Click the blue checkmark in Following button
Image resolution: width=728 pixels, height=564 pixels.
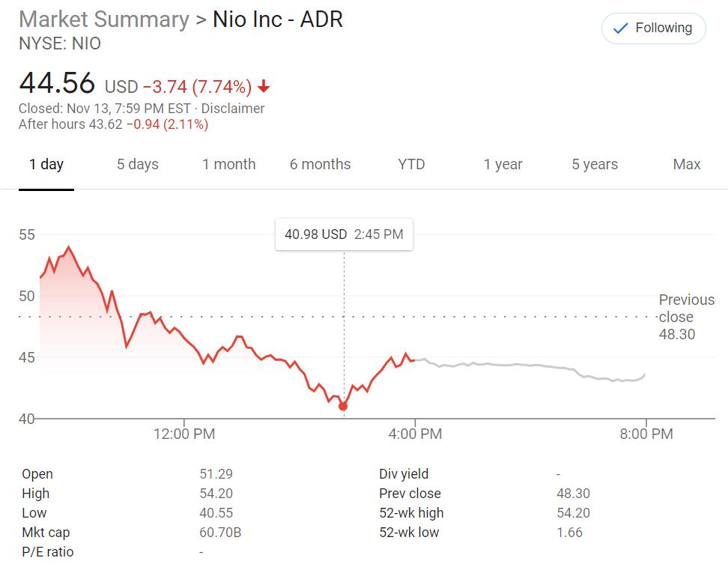(618, 28)
